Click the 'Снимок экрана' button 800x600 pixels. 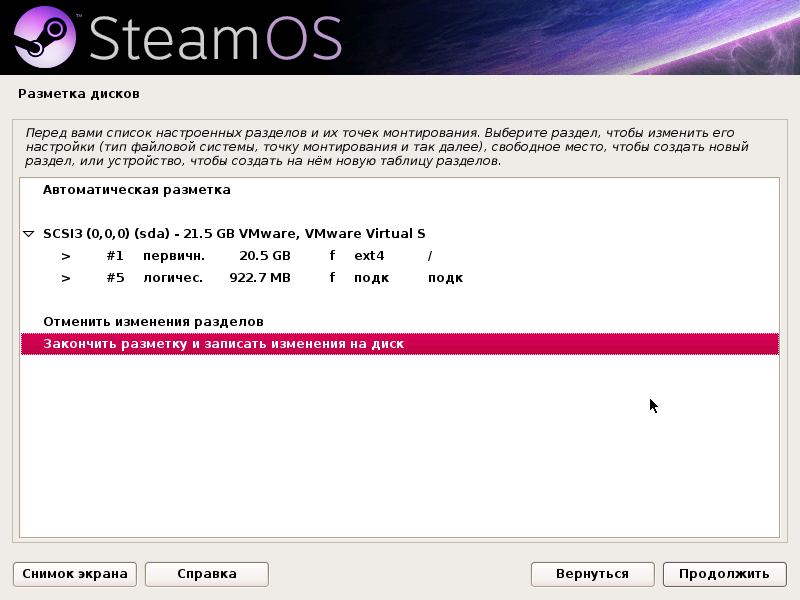(x=75, y=574)
